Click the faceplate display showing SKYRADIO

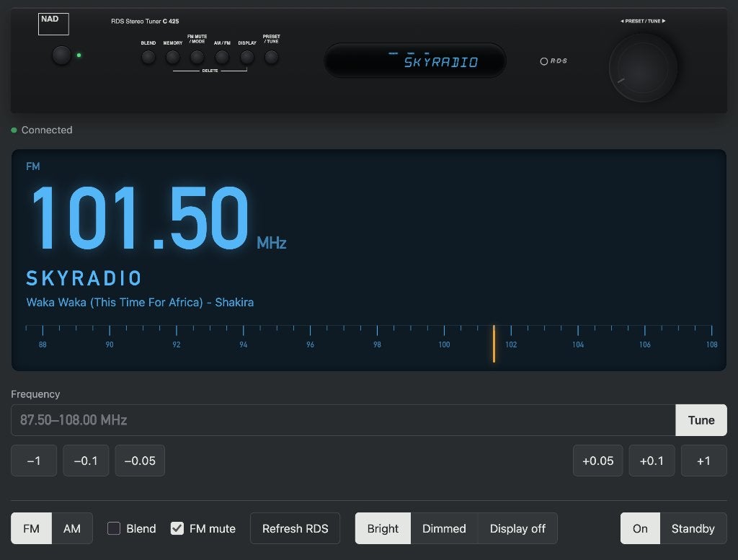[x=415, y=61]
